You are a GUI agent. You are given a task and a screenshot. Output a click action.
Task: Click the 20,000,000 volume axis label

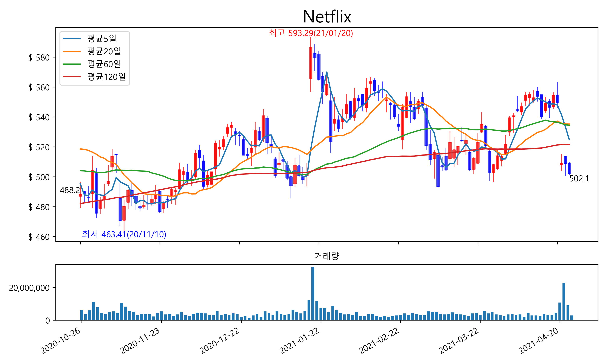[29, 288]
